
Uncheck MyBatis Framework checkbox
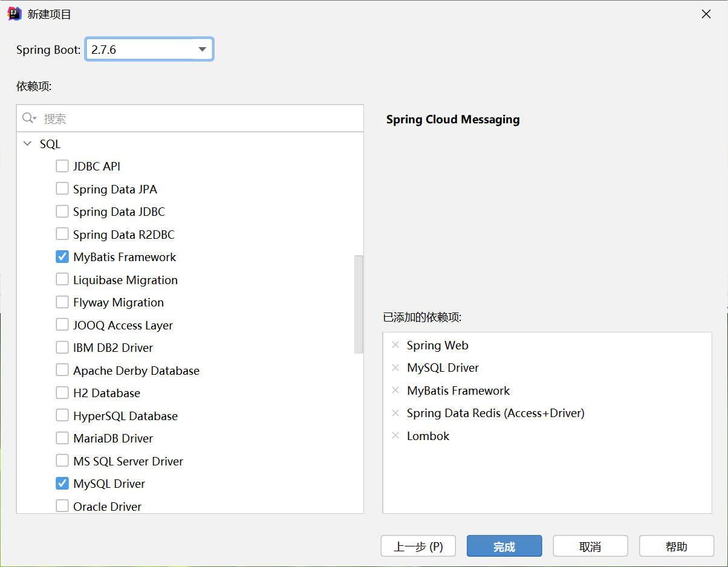pos(62,257)
